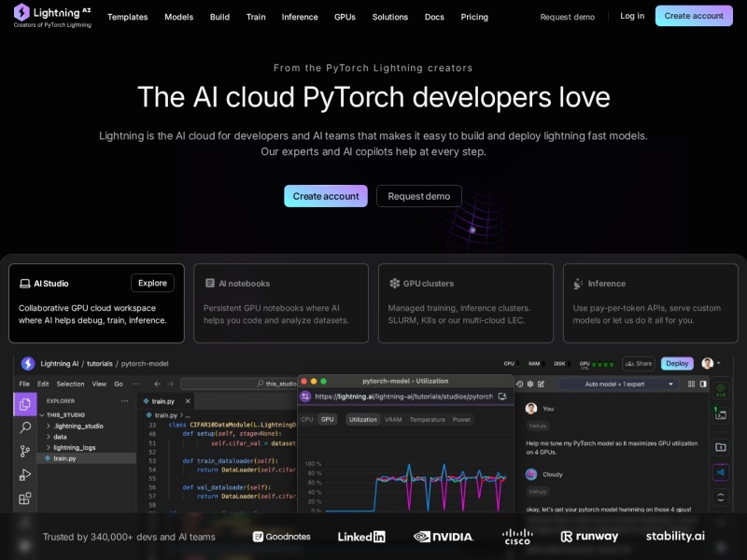Viewport: 747px width, 560px height.
Task: Select the VRAM metric tab
Action: (x=393, y=419)
